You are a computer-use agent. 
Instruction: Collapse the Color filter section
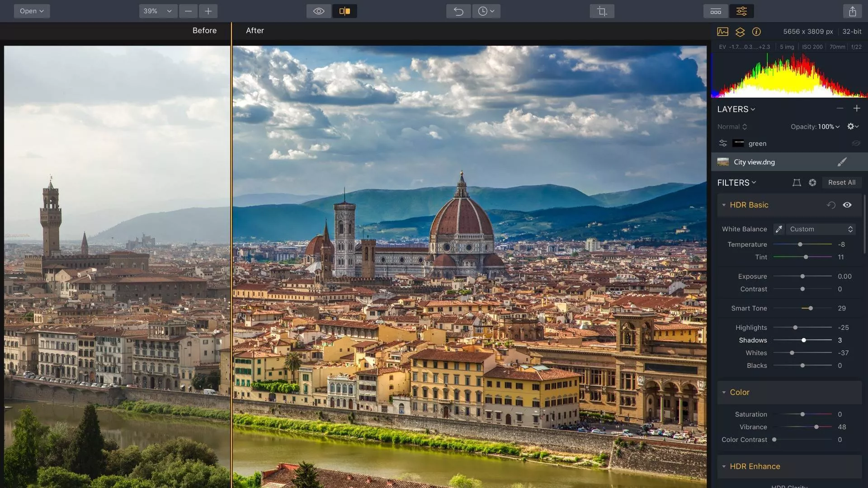point(724,392)
